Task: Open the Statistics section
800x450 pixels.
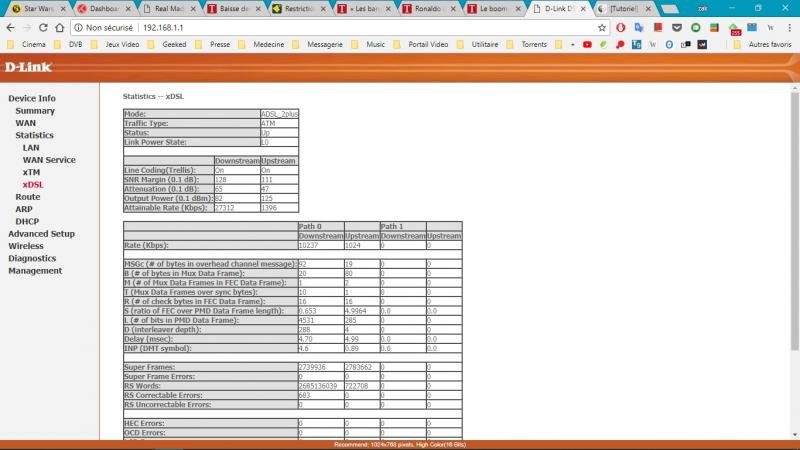Action: click(x=34, y=135)
